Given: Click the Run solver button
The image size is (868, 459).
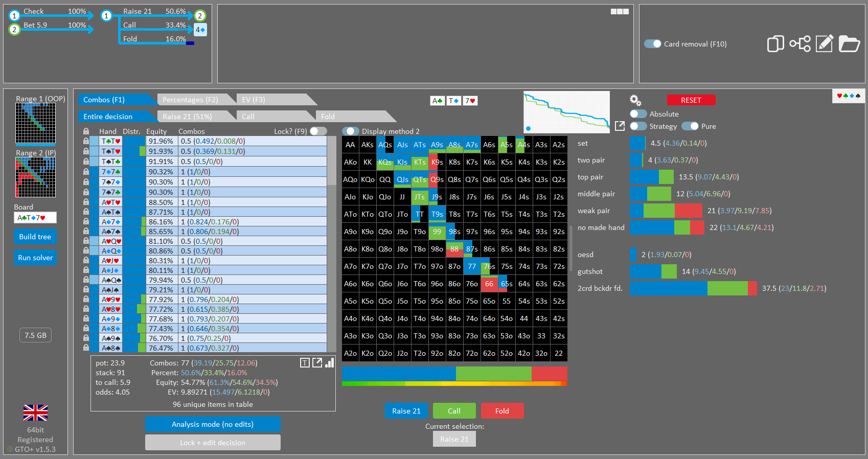Looking at the screenshot, I should pos(35,258).
